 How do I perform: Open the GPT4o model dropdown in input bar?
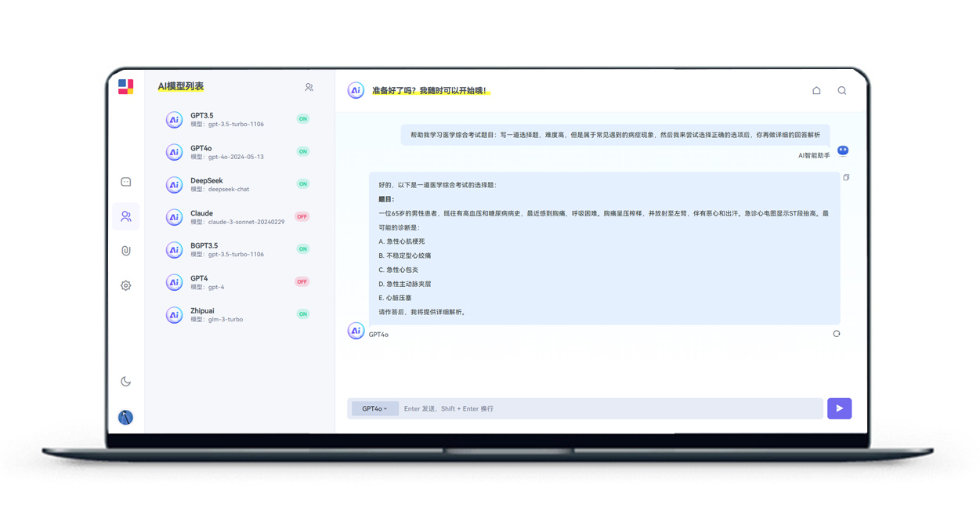point(374,408)
